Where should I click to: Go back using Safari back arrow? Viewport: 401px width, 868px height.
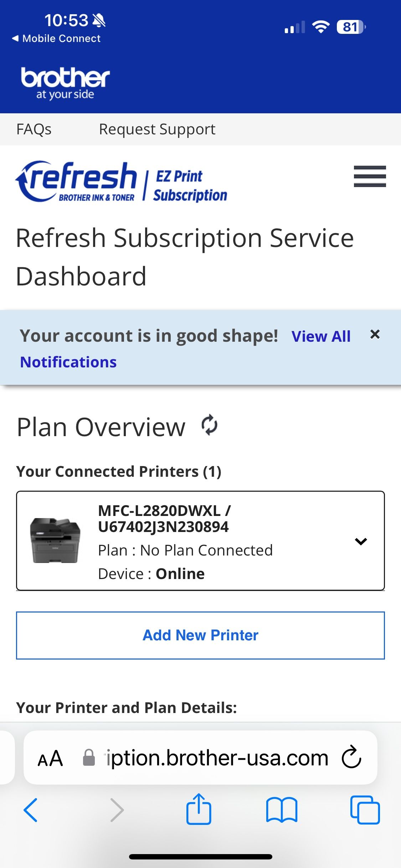click(30, 810)
